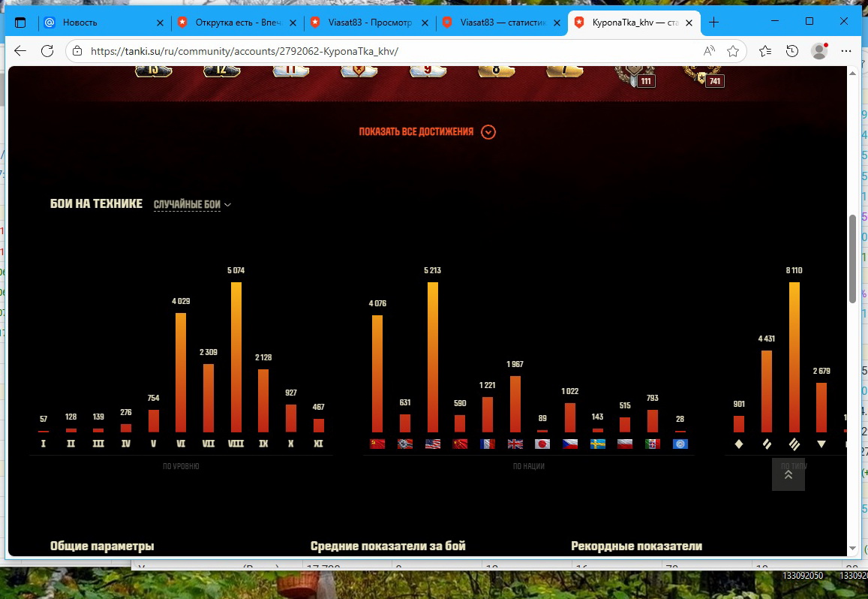868x599 pixels.
Task: Click the tier X label
Action: pos(290,444)
